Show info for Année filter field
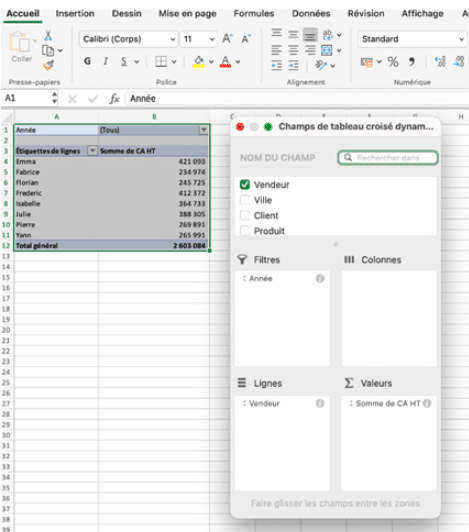The width and height of the screenshot is (469, 532). [320, 278]
